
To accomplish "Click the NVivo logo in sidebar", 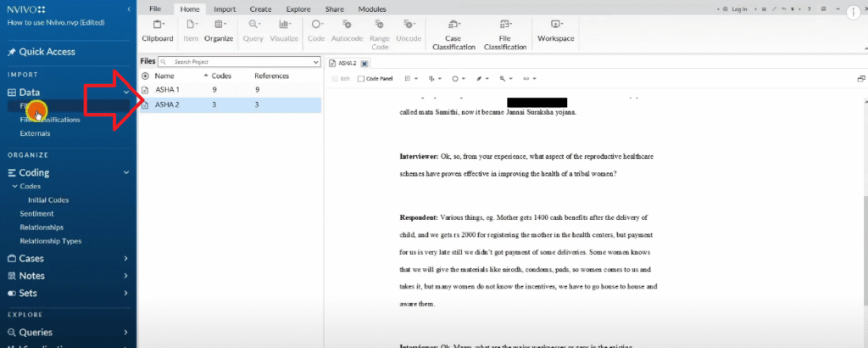I will pyautogui.click(x=26, y=9).
